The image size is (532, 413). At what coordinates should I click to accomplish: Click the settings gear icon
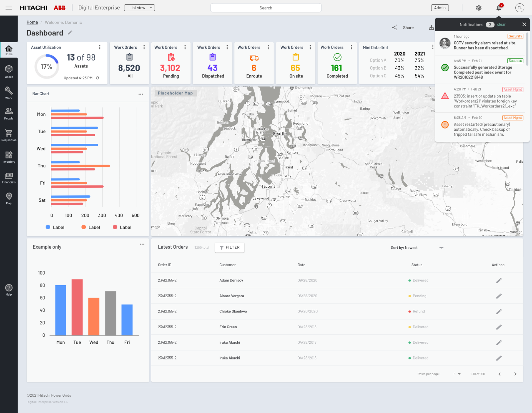[x=478, y=8]
